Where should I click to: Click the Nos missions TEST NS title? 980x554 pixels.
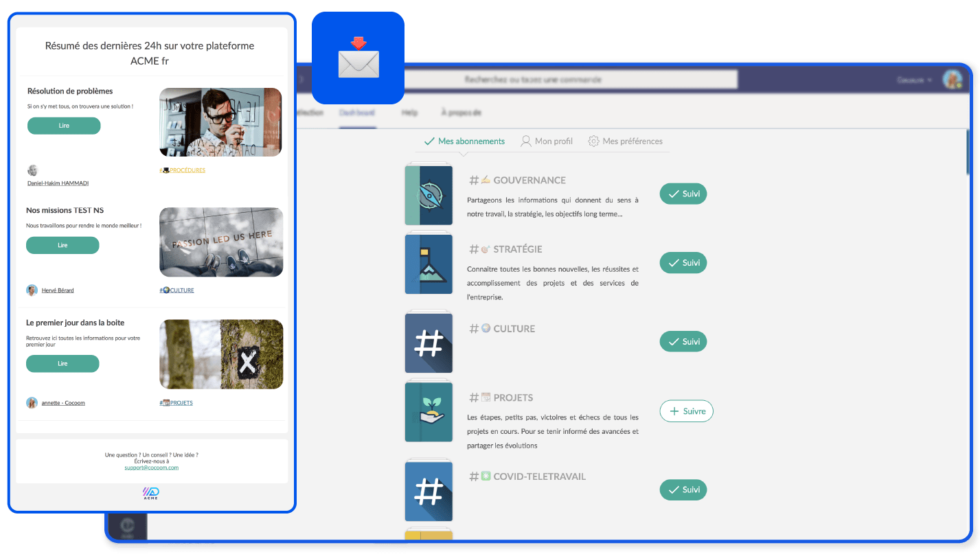(x=65, y=210)
